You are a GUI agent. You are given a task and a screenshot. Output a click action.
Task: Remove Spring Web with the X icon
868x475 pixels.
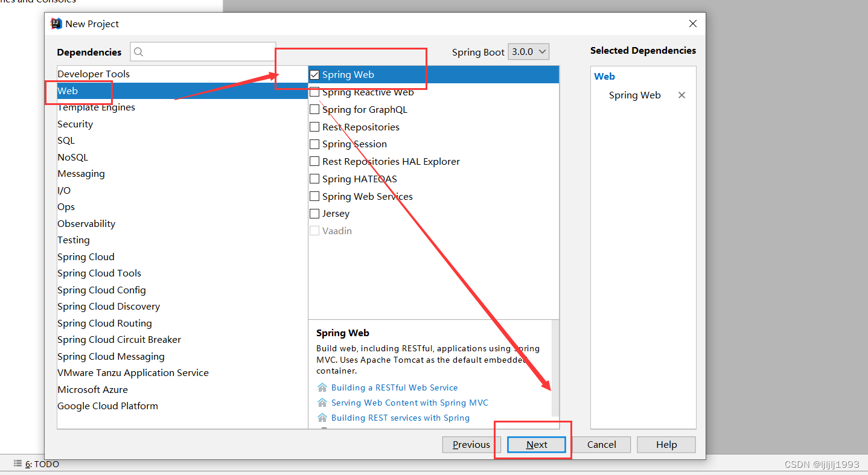[x=681, y=95]
